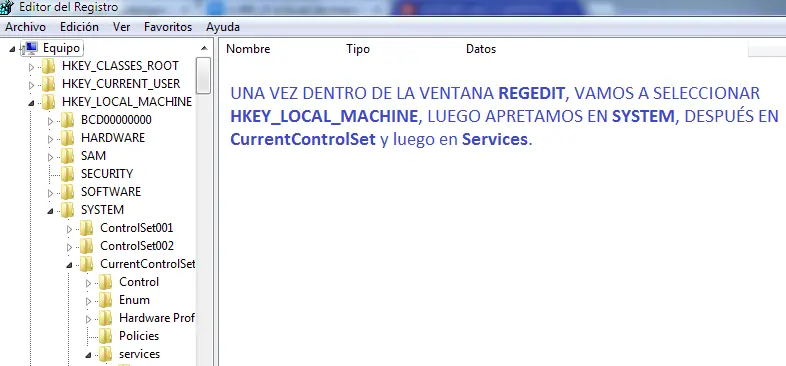Click the Hardware Profiles folder icon
This screenshot has width=786, height=366.
[106, 318]
